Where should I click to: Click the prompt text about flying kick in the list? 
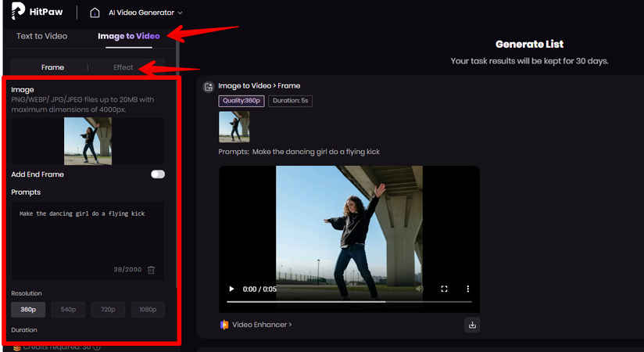point(316,152)
